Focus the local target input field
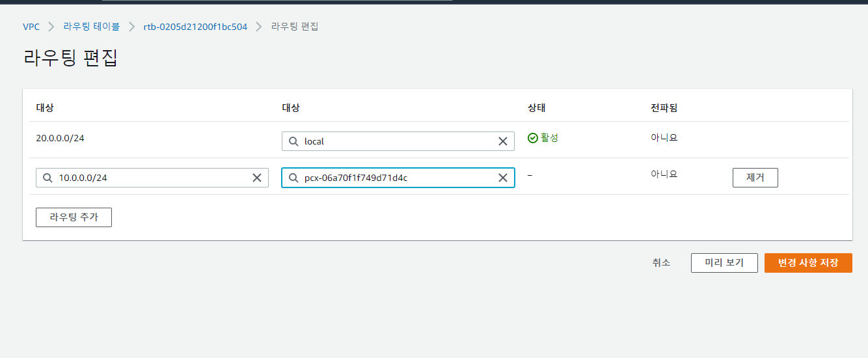Screen dimensions: 868x358 [398, 141]
